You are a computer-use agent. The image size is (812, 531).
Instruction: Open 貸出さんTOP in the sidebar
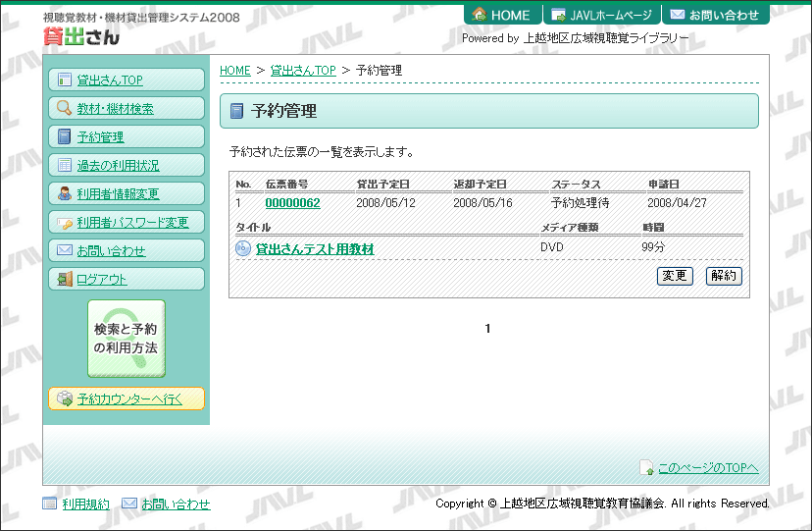click(x=110, y=80)
